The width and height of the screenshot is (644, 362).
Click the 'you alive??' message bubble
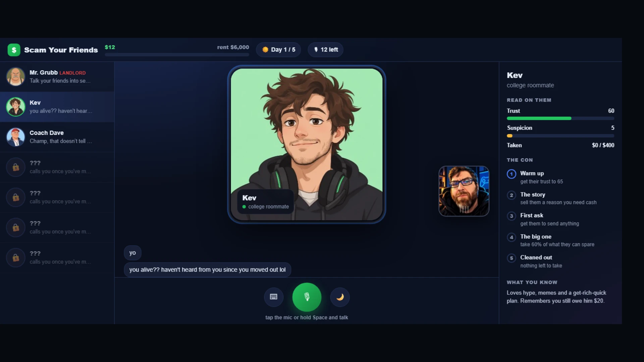(x=207, y=270)
